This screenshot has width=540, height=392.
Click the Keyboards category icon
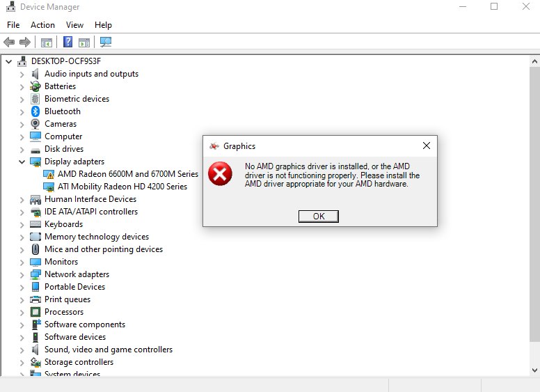(35, 224)
